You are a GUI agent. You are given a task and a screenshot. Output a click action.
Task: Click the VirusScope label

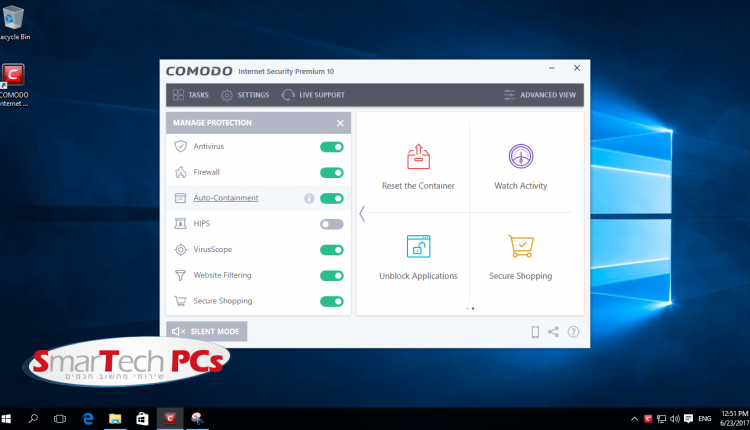(212, 249)
